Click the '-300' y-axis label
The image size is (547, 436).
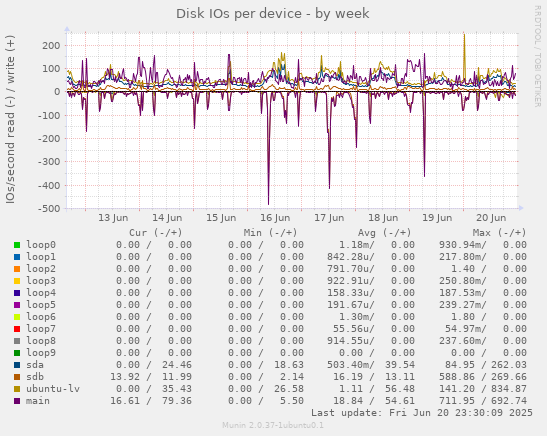pos(49,162)
